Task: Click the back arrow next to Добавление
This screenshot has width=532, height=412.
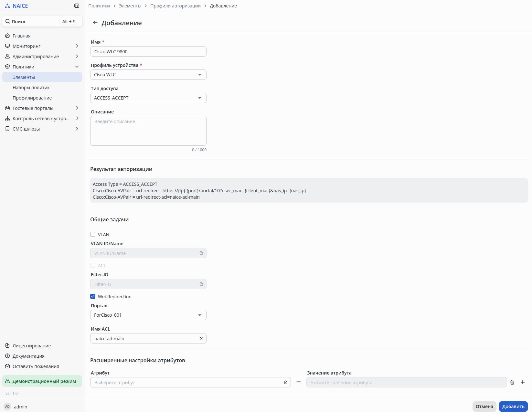Action: click(95, 23)
